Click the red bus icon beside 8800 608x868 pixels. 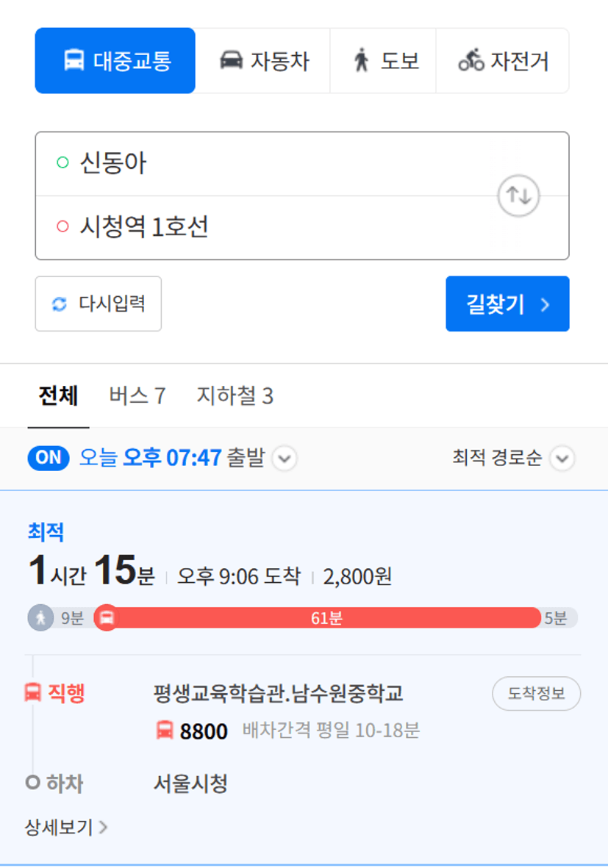point(165,730)
